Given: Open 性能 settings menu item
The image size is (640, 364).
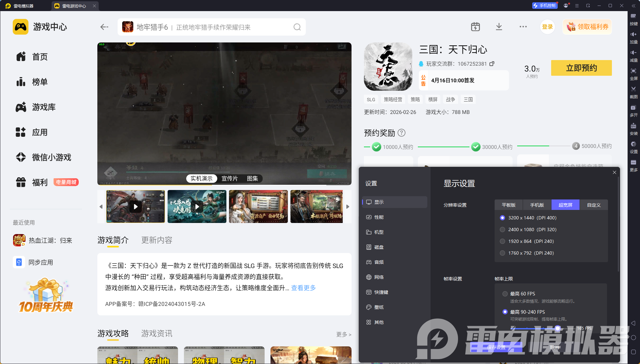Looking at the screenshot, I should 379,217.
